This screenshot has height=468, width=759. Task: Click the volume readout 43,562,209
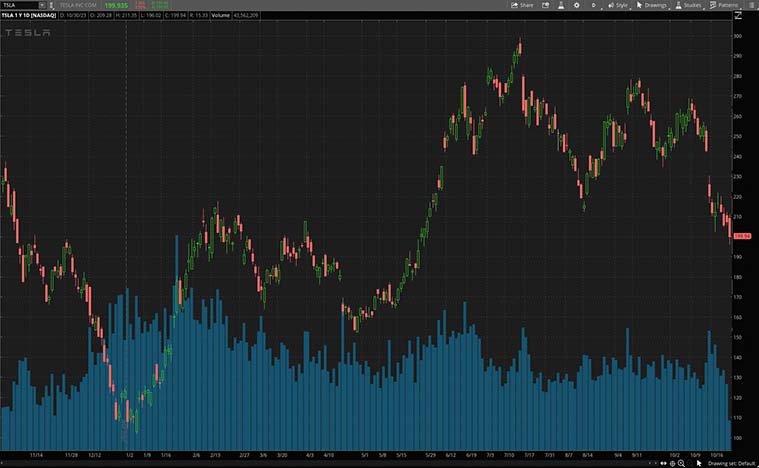tap(246, 15)
